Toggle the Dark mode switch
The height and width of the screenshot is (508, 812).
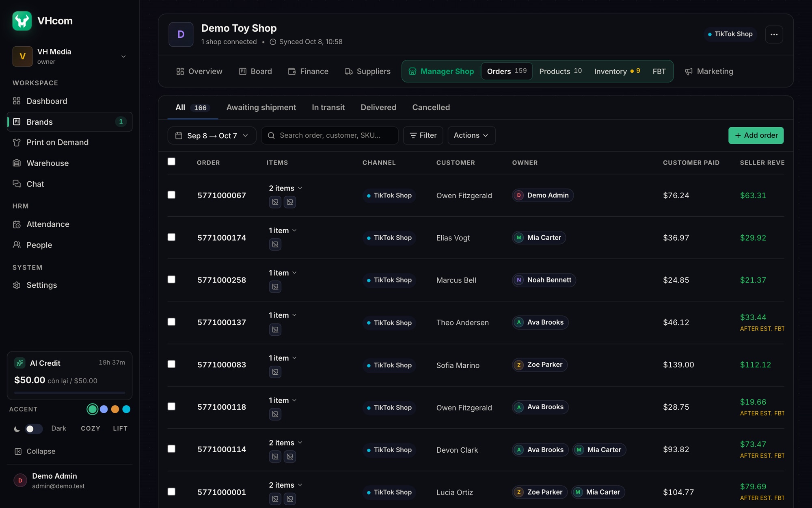(34, 429)
